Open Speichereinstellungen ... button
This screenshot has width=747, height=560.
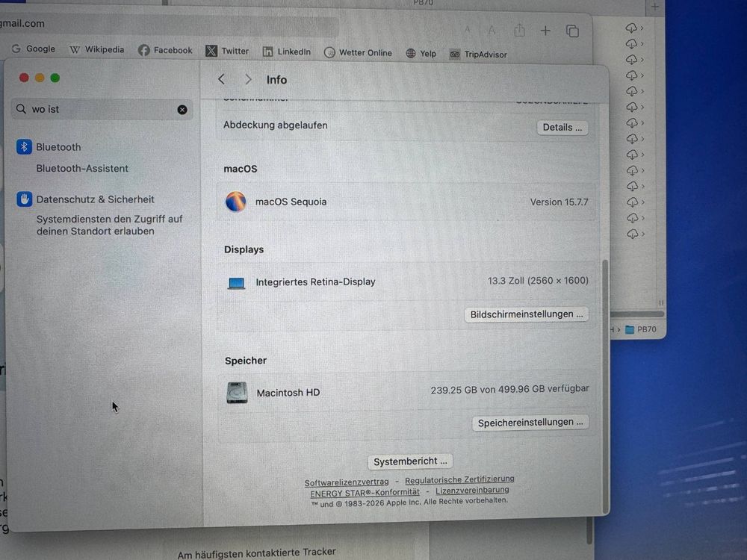(x=530, y=423)
